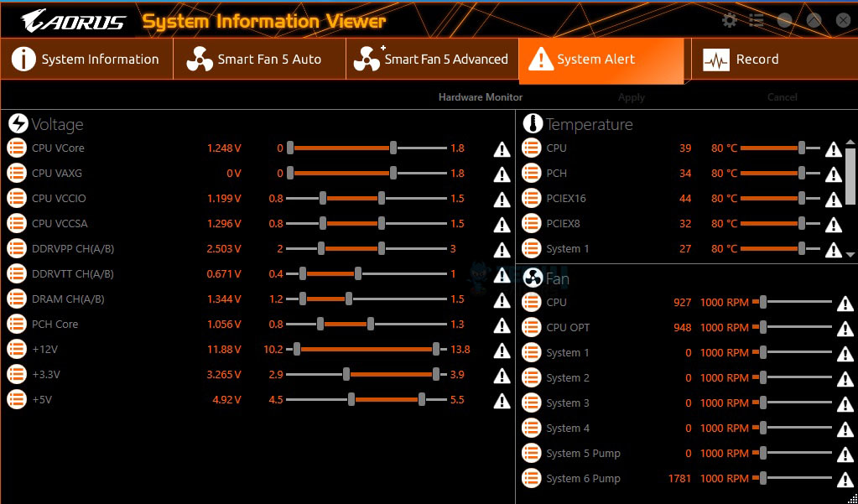Click temperature list scroll down arrow

pos(850,254)
